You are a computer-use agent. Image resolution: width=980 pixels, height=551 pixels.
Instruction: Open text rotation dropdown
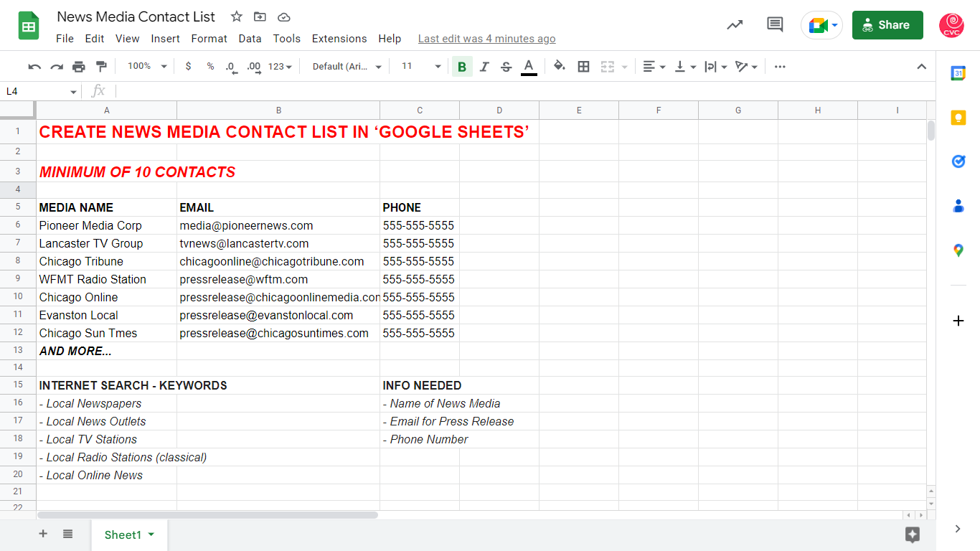click(746, 67)
